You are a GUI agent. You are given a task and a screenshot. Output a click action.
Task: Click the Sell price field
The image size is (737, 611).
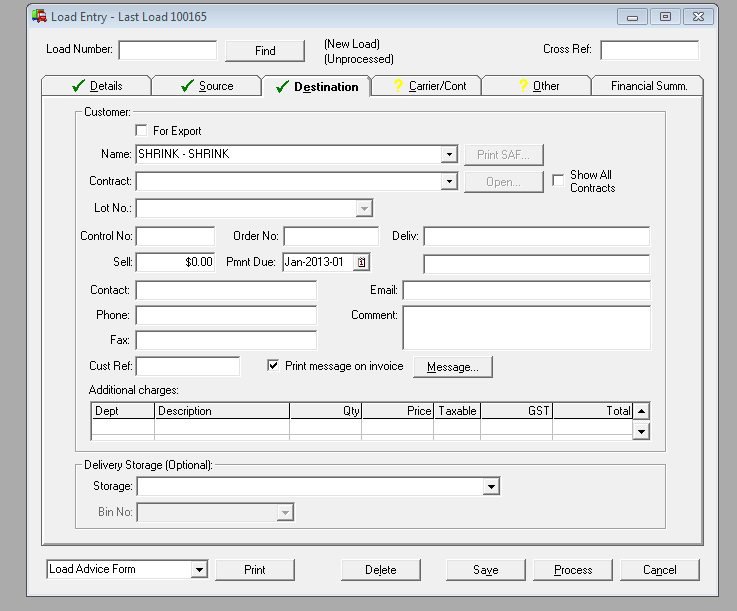tap(175, 262)
